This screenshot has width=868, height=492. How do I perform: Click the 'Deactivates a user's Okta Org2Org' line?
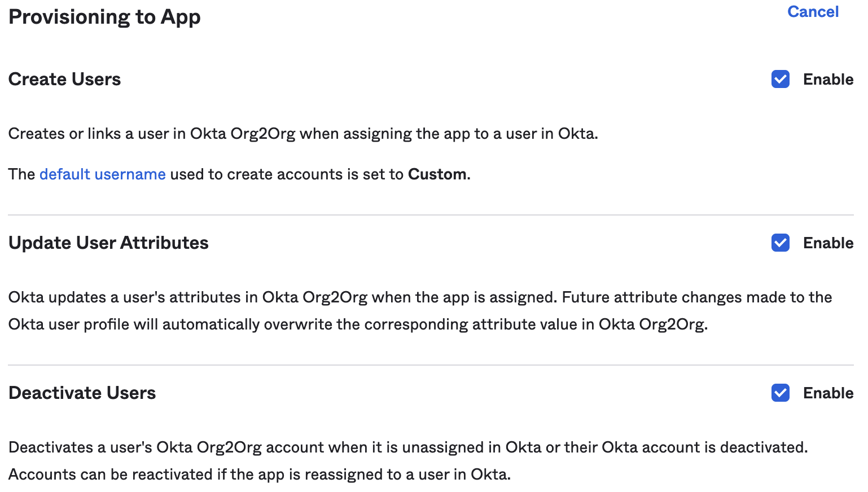coord(407,447)
